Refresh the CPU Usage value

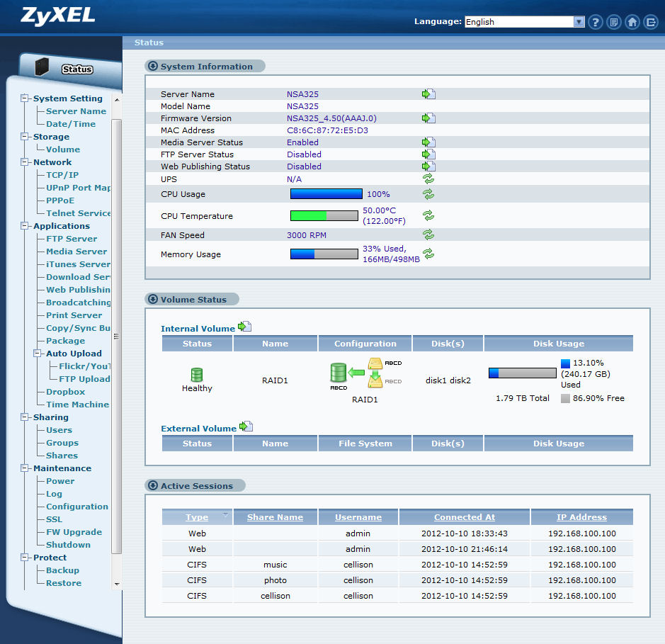[428, 194]
